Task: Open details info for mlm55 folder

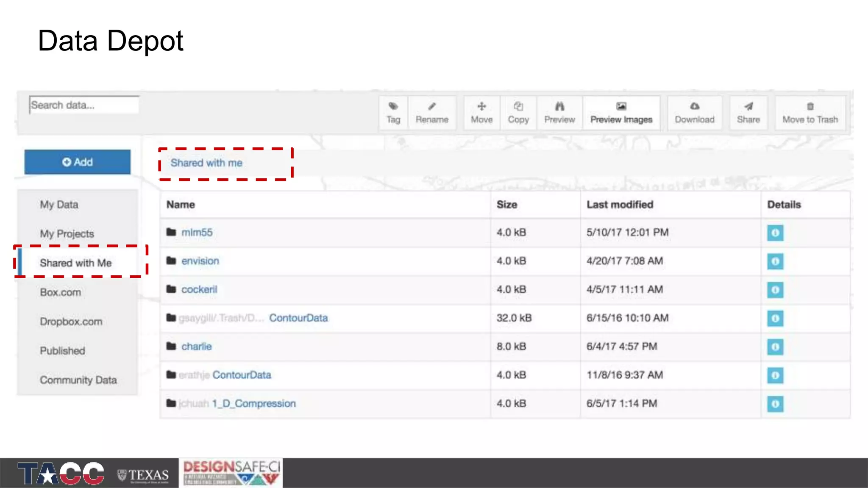Action: tap(775, 233)
